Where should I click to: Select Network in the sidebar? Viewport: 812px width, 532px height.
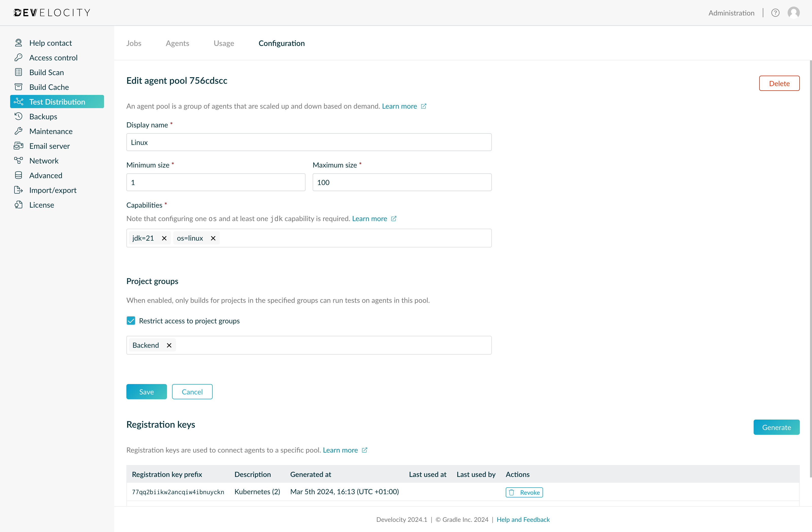[44, 160]
